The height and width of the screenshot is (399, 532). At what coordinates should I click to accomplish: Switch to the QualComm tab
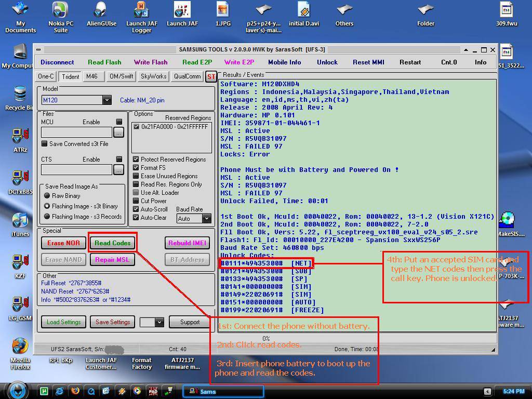pos(187,76)
